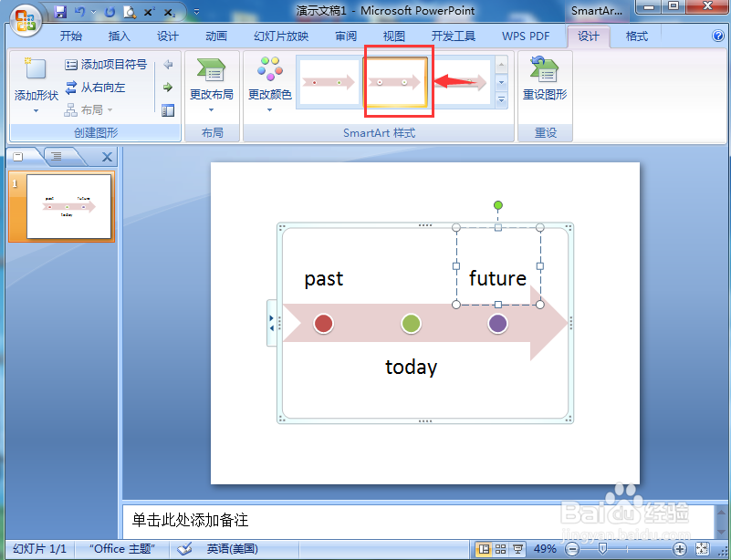Open the 开始 ribbon tab
This screenshot has width=731, height=560.
click(x=71, y=36)
